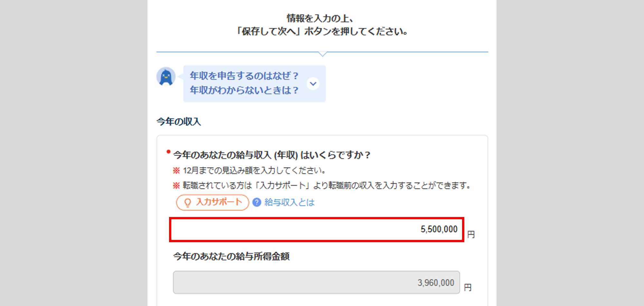Open the 給与収入とは link
The image size is (644, 306).
(289, 202)
